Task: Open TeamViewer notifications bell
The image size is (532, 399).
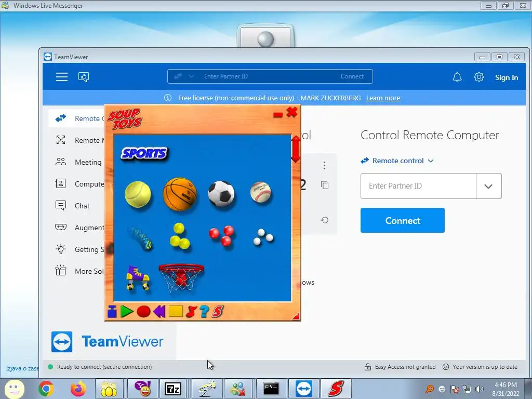Action: (457, 77)
